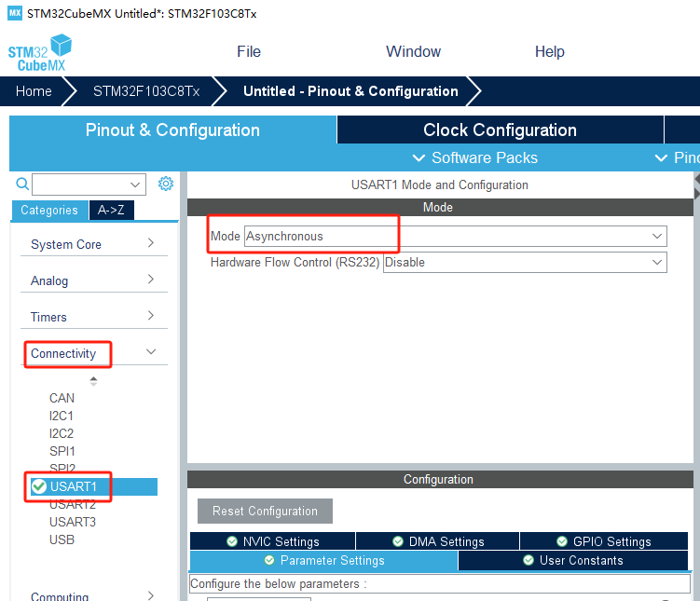
Task: Click the green check icon beside USART1
Action: [39, 486]
